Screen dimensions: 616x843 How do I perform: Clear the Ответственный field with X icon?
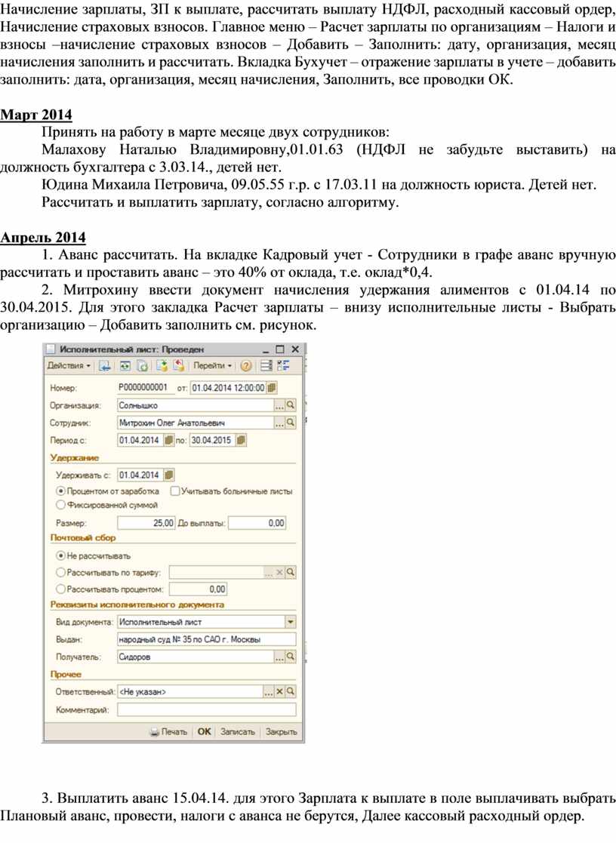(x=280, y=692)
